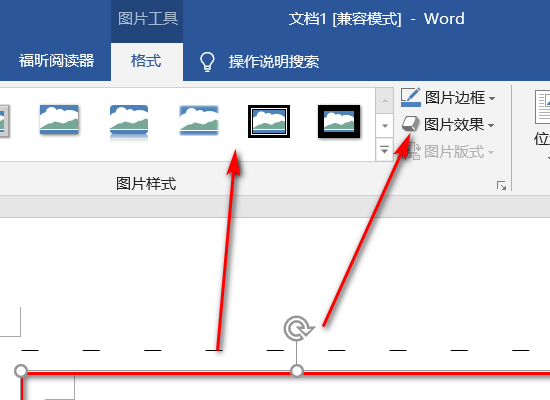Open the 格式 ribbon tab
Screen dimensions: 550x400
point(146,61)
